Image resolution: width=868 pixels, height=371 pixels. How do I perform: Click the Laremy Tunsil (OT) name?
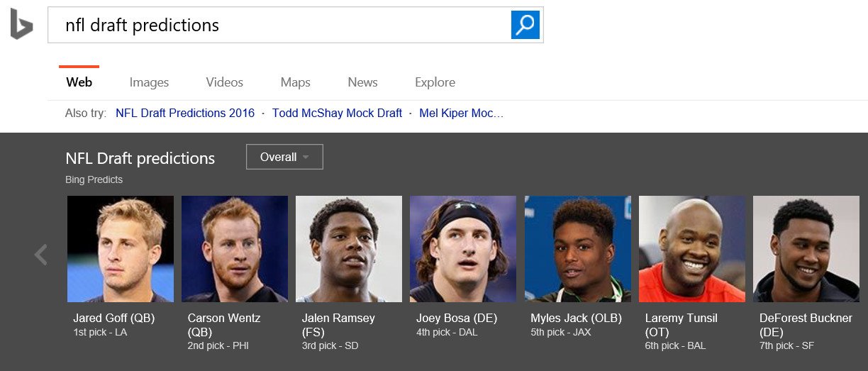(x=681, y=325)
